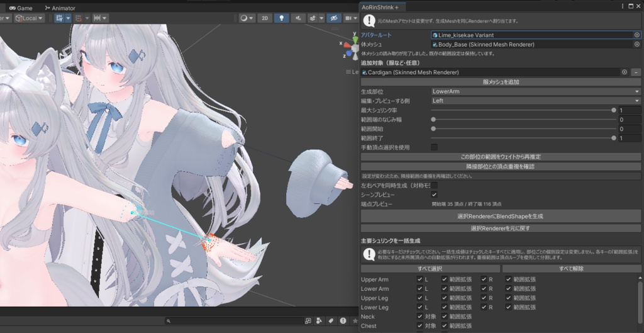Enable the 手動頂点選択を使用 checkbox
This screenshot has width=644, height=333.
point(434,147)
